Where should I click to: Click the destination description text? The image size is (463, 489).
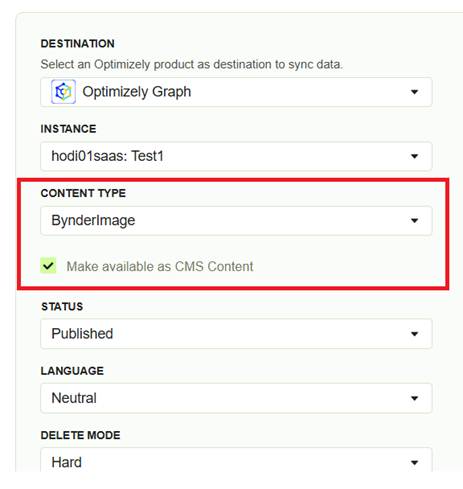(192, 64)
